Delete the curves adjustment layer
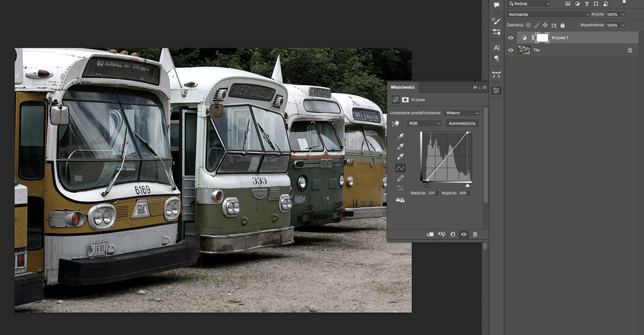 [x=475, y=234]
